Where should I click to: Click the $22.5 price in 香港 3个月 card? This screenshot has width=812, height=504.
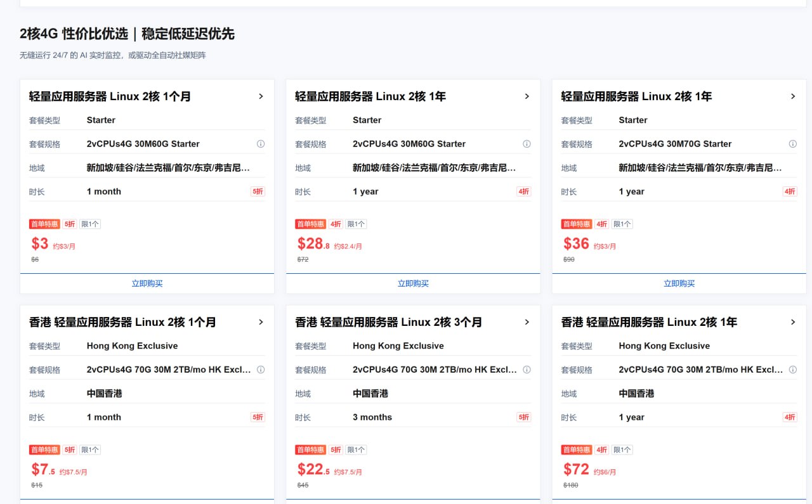313,470
